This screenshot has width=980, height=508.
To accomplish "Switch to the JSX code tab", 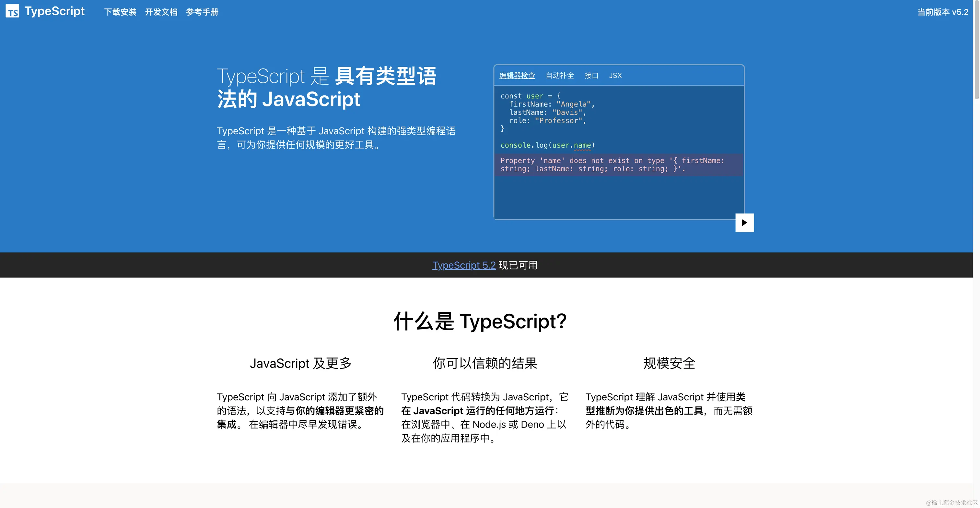I will 615,75.
